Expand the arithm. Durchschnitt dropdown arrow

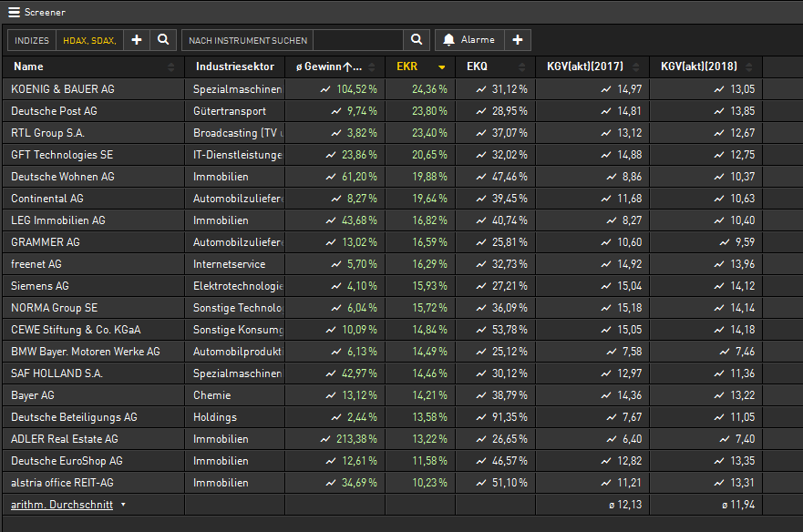click(x=123, y=505)
